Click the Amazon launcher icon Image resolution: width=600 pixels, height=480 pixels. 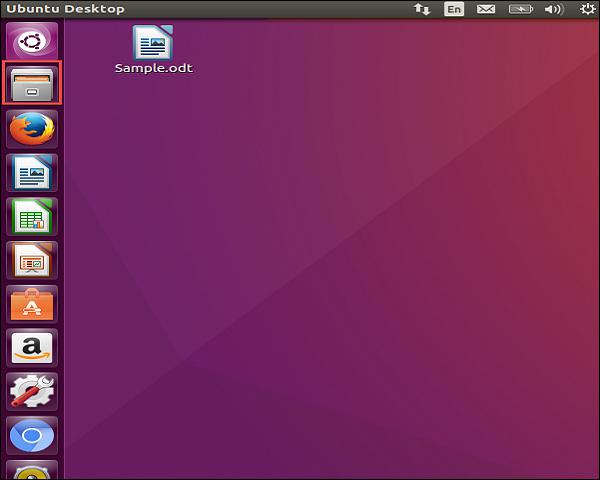(x=32, y=348)
